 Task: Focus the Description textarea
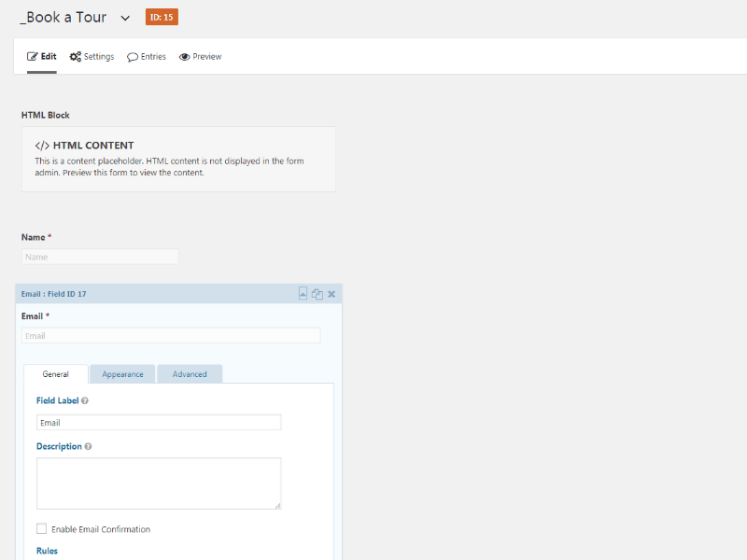[159, 483]
